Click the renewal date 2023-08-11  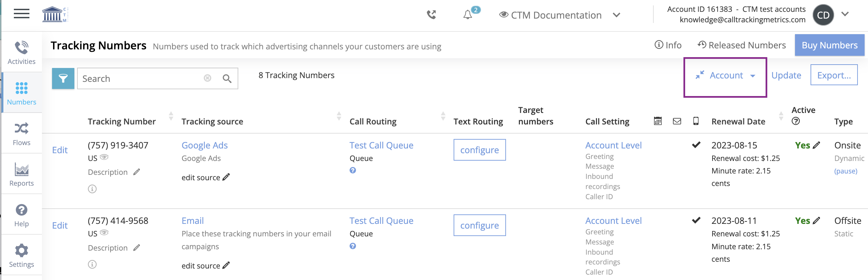click(734, 220)
